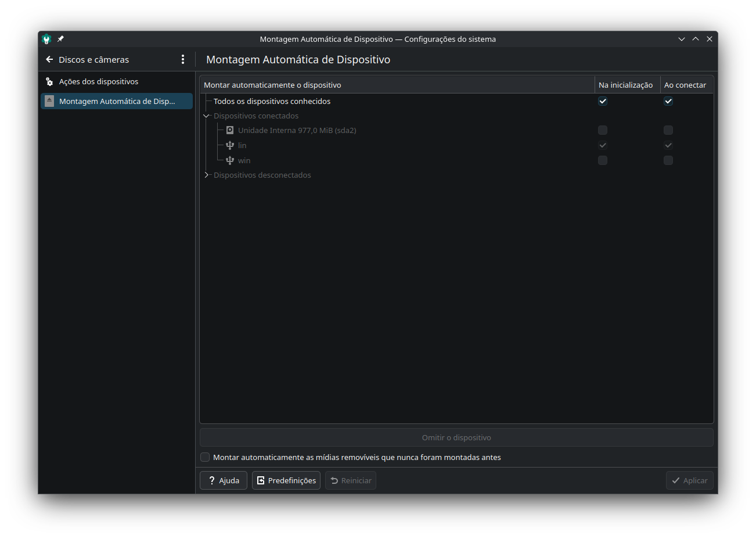The width and height of the screenshot is (756, 539).
Task: Open the three-dot sidebar menu
Action: tap(183, 59)
